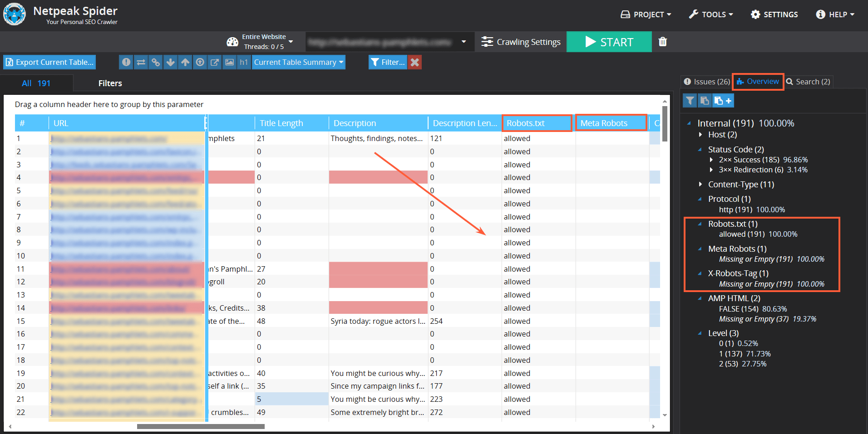Image resolution: width=868 pixels, height=434 pixels.
Task: Collapse the Protocol (1) node
Action: 700,199
